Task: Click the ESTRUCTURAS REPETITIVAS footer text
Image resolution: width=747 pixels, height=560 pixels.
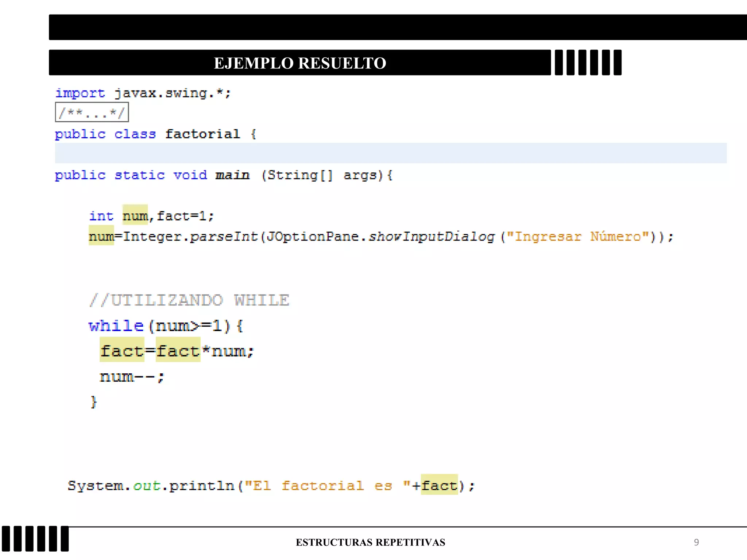Action: tap(370, 542)
